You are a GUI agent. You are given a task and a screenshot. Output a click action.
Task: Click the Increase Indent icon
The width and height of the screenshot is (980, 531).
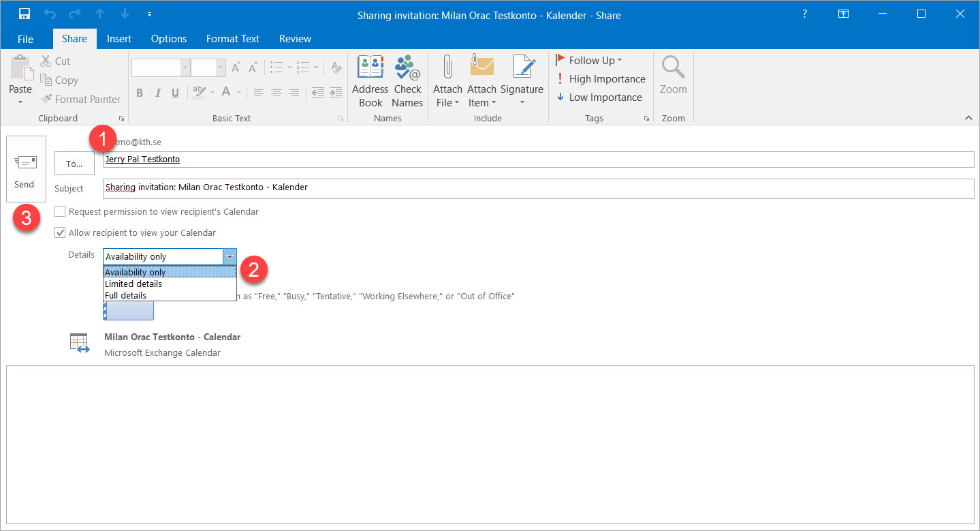coord(335,93)
